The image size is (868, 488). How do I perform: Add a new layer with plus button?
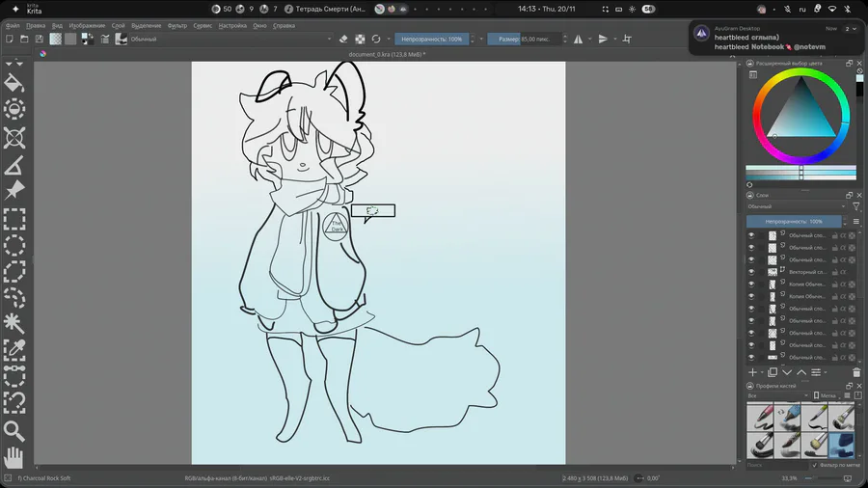pyautogui.click(x=752, y=372)
